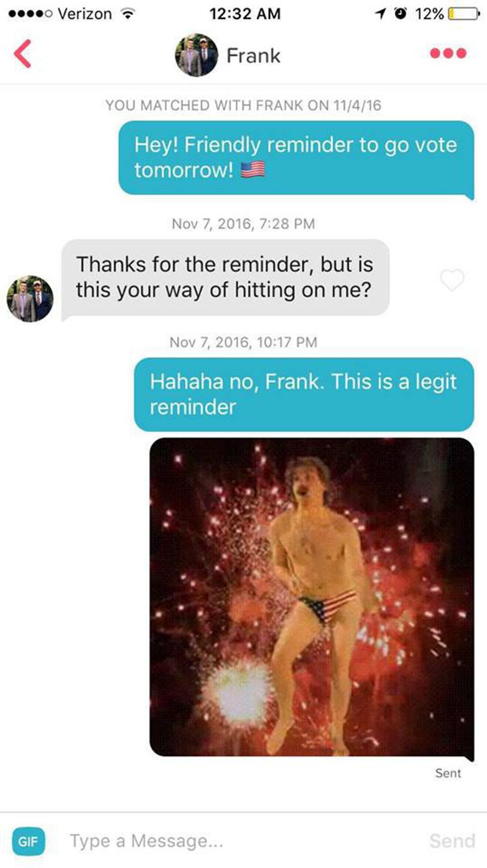Tap the Send button

tap(452, 841)
